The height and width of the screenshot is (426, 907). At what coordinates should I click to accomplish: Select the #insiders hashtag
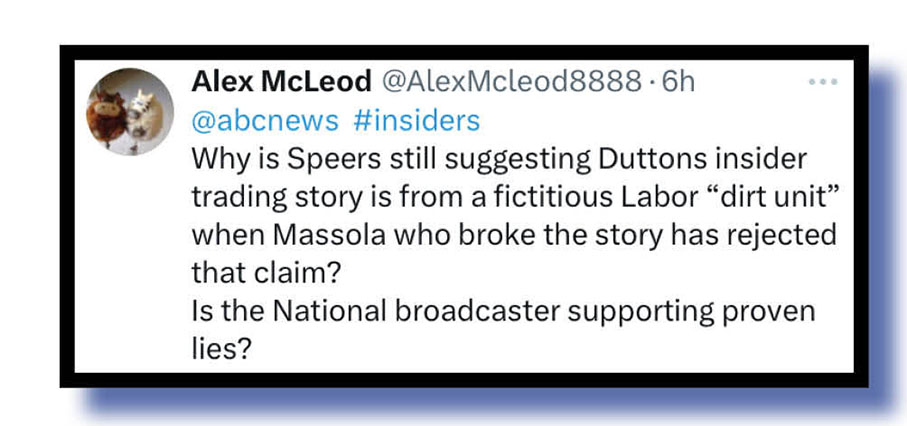click(x=417, y=120)
